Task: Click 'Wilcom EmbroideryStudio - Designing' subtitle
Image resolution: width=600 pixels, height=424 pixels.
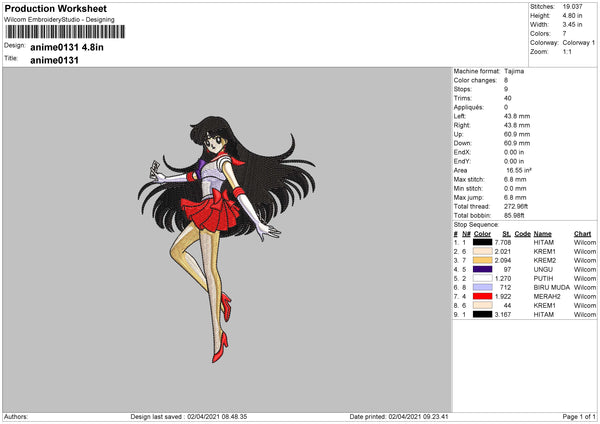Action: 59,20
